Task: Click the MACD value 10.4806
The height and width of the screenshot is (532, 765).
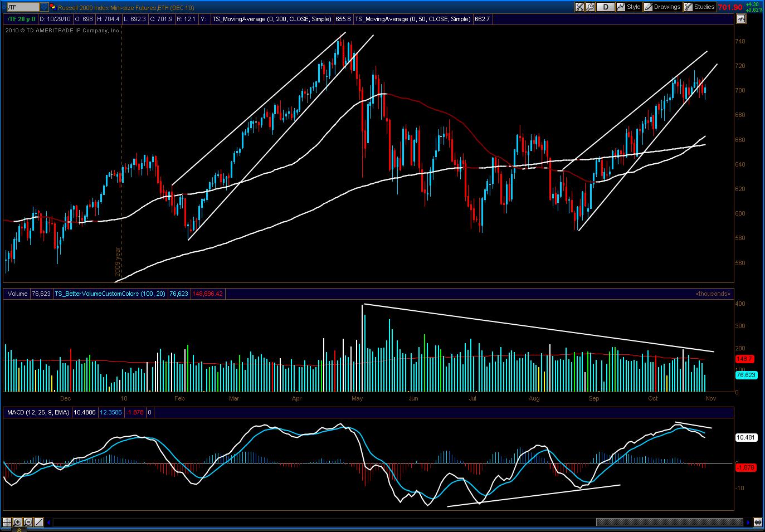Action: pos(85,412)
